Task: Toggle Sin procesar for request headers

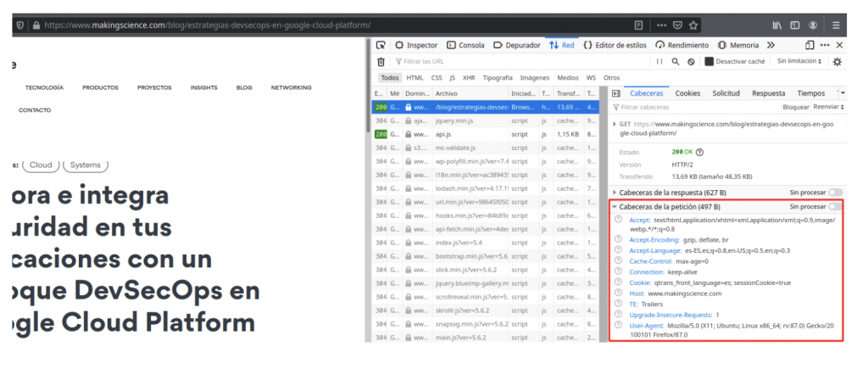Action: click(x=836, y=206)
